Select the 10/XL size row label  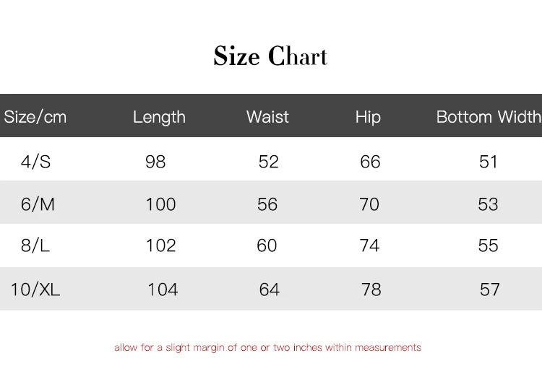click(x=35, y=289)
